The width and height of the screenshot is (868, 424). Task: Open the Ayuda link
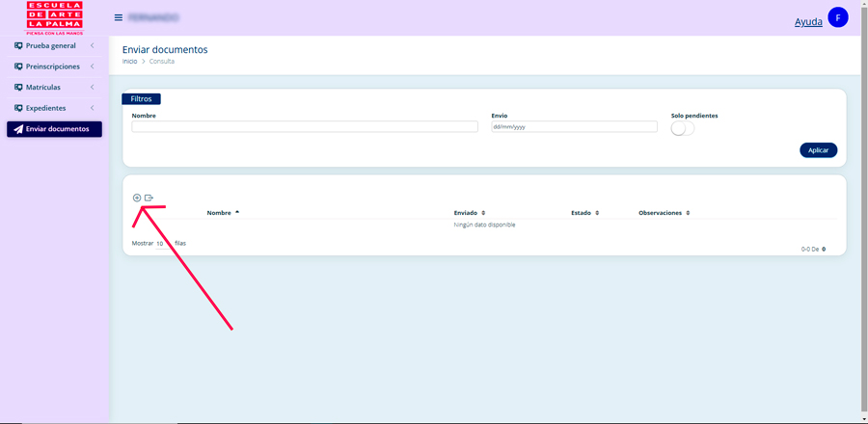[x=808, y=22]
